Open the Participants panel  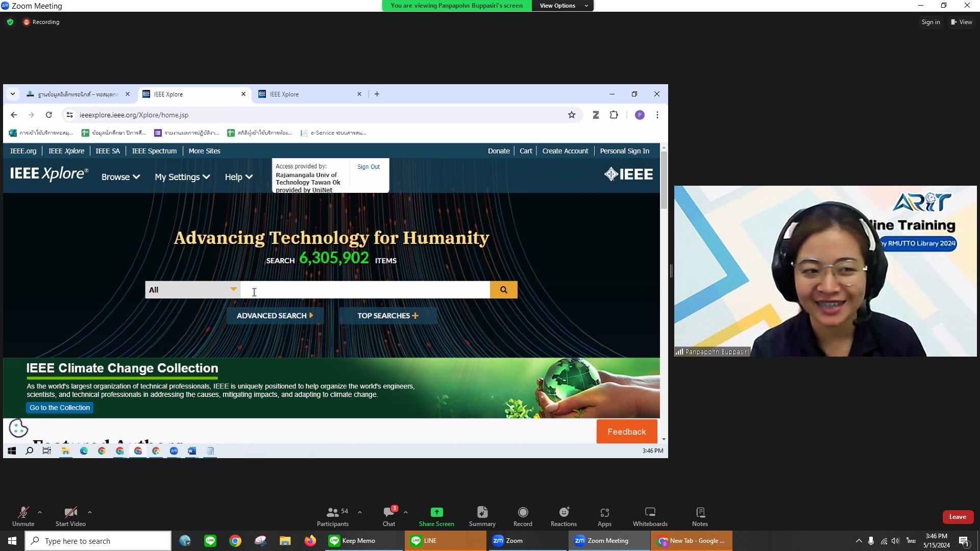point(333,516)
